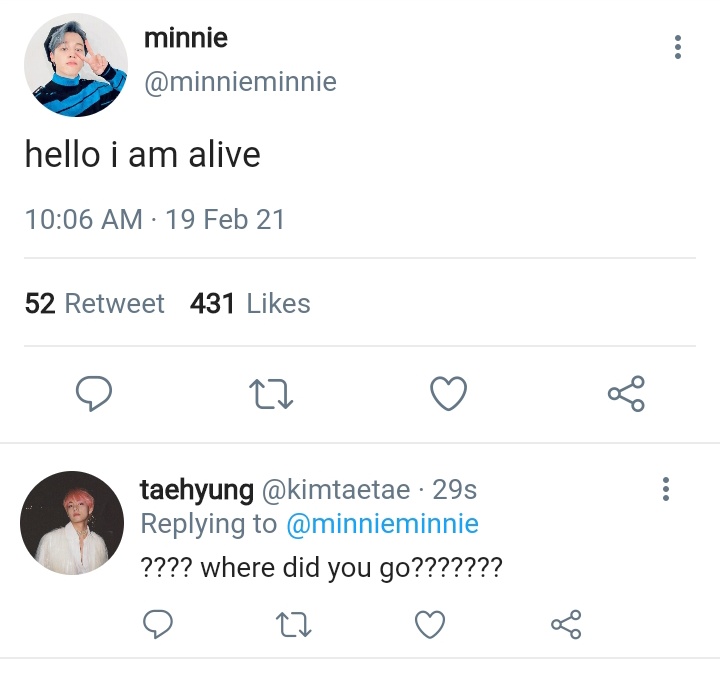
Task: View the 431 Likes list
Action: click(x=250, y=303)
